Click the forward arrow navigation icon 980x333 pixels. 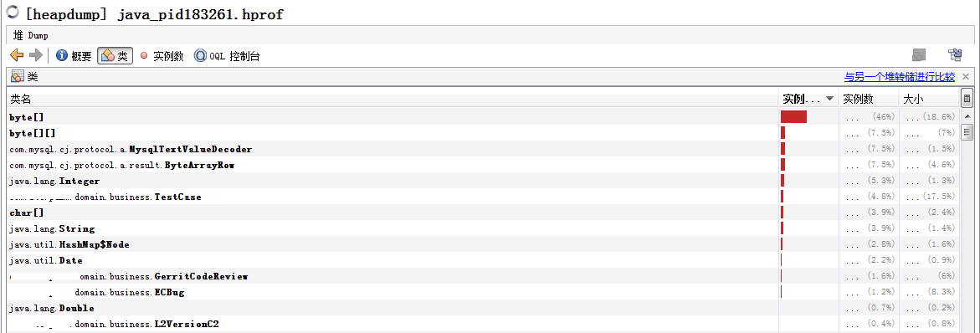click(x=36, y=55)
